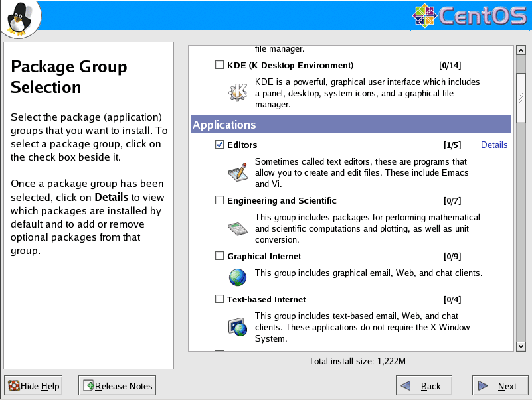
Task: Open Details link for Editors group
Action: click(494, 145)
